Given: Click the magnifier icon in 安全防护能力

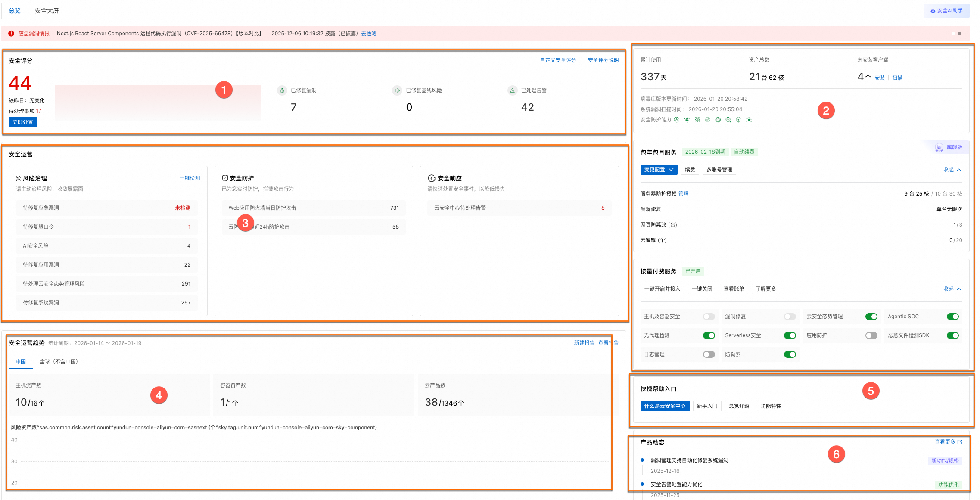Looking at the screenshot, I should 728,120.
